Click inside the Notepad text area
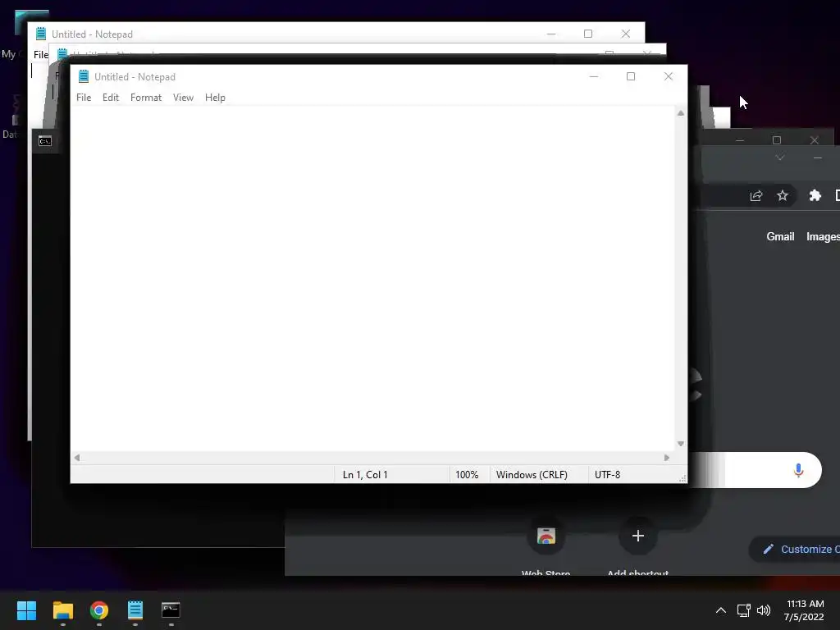 pos(372,279)
